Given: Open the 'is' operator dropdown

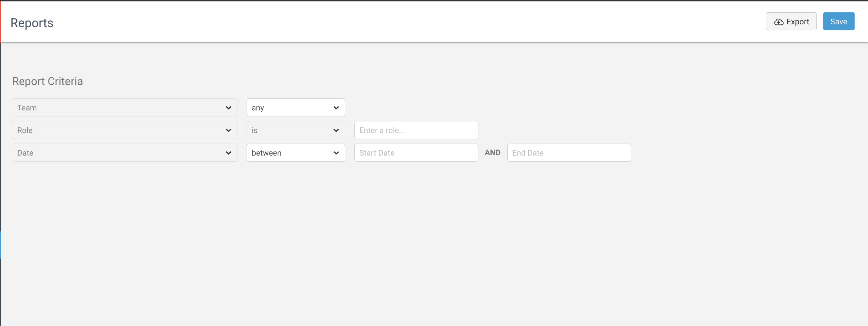Looking at the screenshot, I should 296,130.
